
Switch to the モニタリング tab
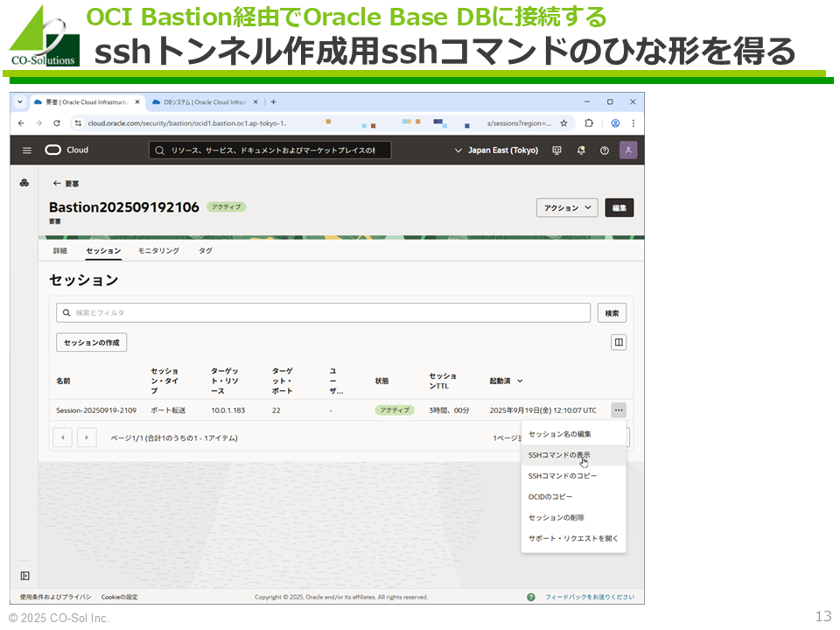(x=158, y=251)
